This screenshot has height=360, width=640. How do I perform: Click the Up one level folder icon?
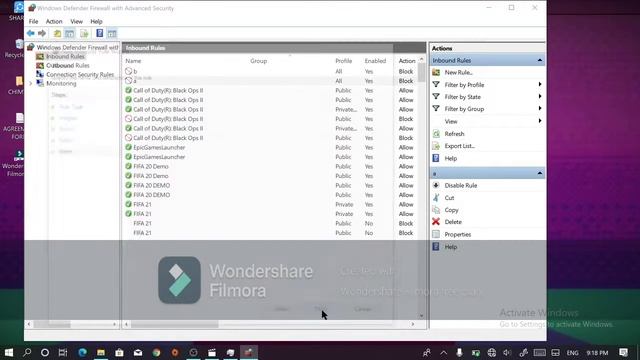[57, 33]
